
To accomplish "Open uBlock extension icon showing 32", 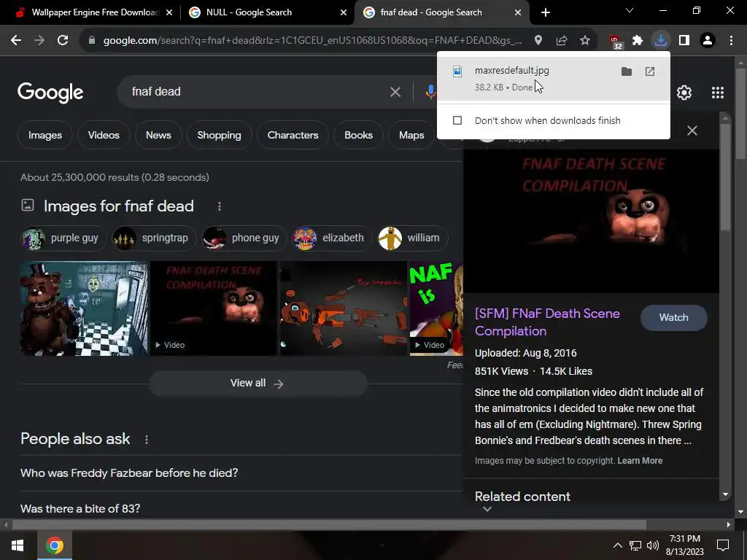I will click(x=616, y=42).
